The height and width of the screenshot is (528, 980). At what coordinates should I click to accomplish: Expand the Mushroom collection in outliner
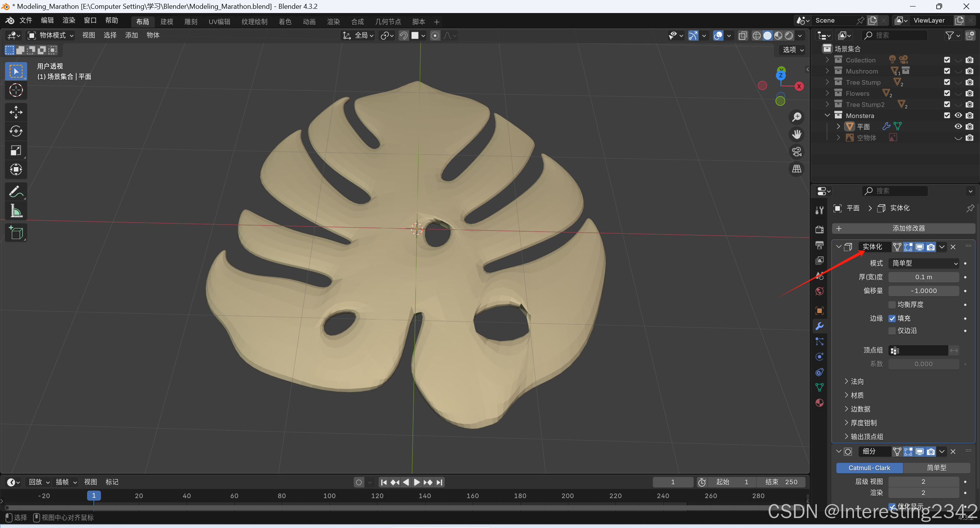pyautogui.click(x=827, y=71)
